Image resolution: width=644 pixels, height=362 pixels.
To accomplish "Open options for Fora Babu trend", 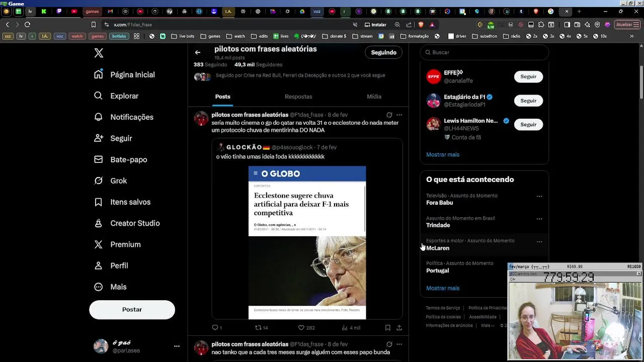I will coord(539,197).
